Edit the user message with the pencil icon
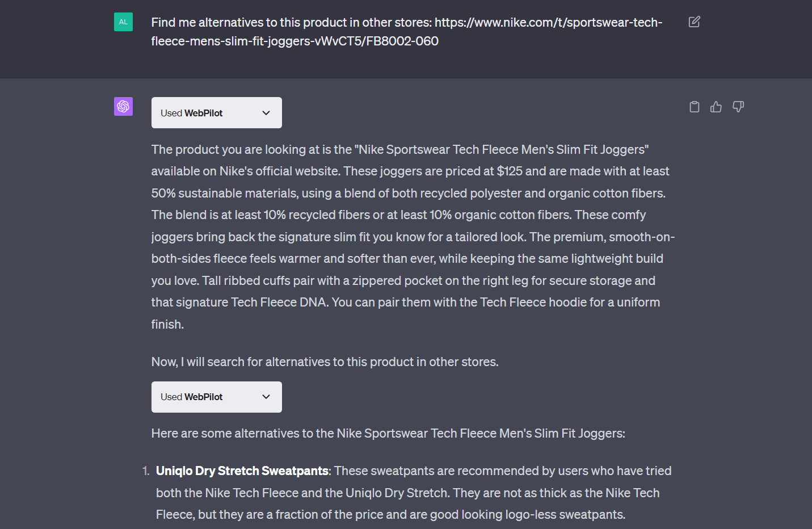812x529 pixels. tap(694, 22)
